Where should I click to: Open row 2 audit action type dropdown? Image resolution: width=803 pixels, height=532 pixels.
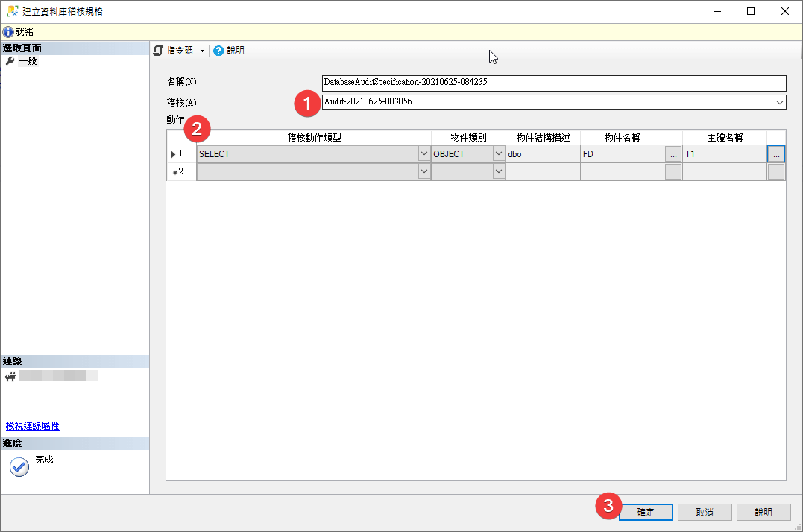(x=424, y=172)
